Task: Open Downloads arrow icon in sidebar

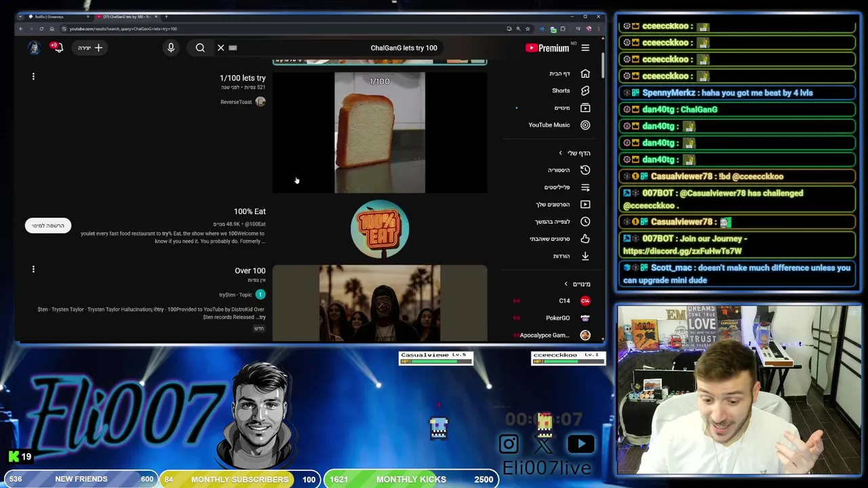Action: pyautogui.click(x=585, y=256)
